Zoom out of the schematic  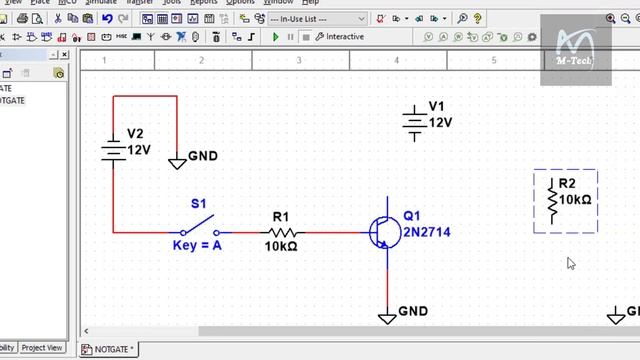625,18
